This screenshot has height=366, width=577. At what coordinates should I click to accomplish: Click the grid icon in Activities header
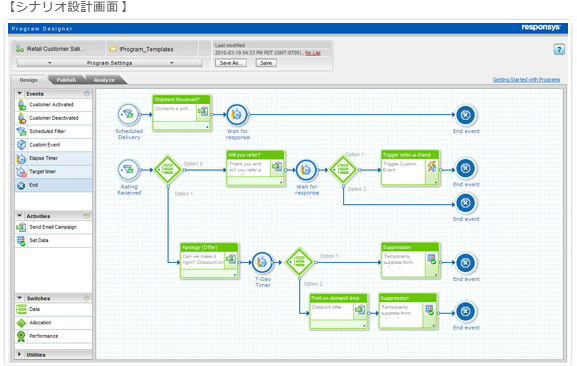click(x=87, y=216)
